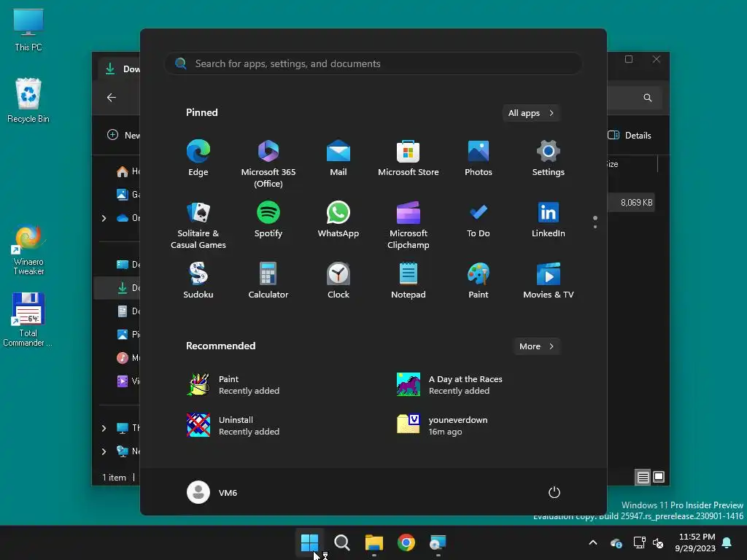Open the VM6 user account menu
The height and width of the screenshot is (560, 747).
[212, 492]
